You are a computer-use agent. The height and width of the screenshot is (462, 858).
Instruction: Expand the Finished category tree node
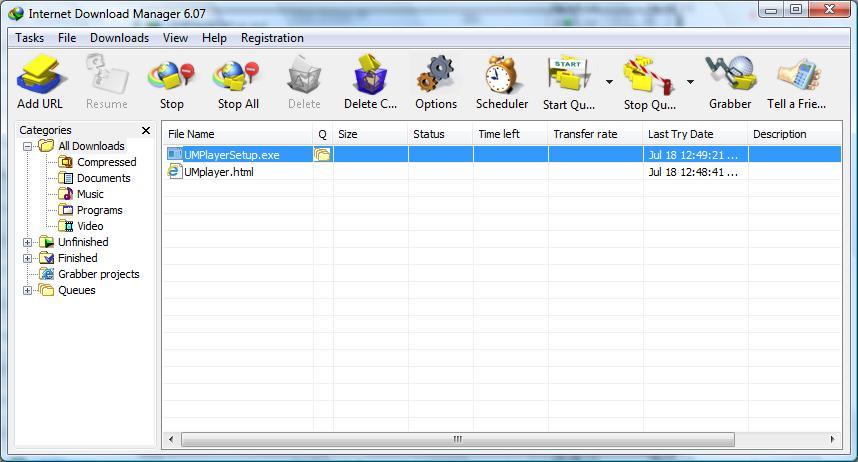pyautogui.click(x=28, y=258)
